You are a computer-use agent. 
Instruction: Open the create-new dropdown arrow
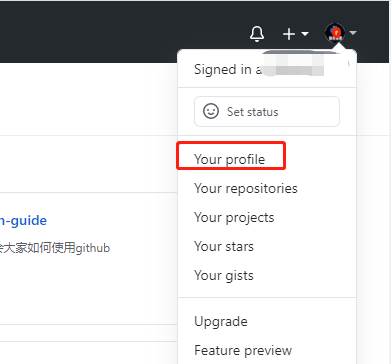coord(305,34)
